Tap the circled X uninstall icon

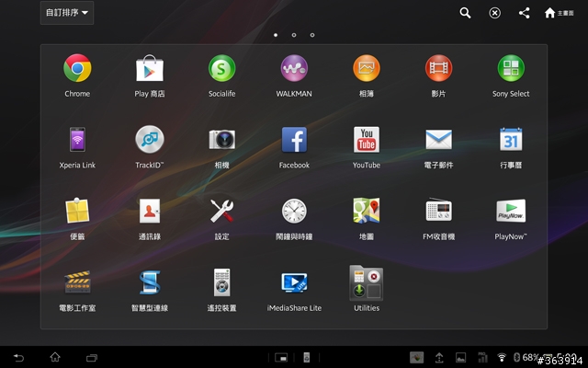[x=494, y=13]
